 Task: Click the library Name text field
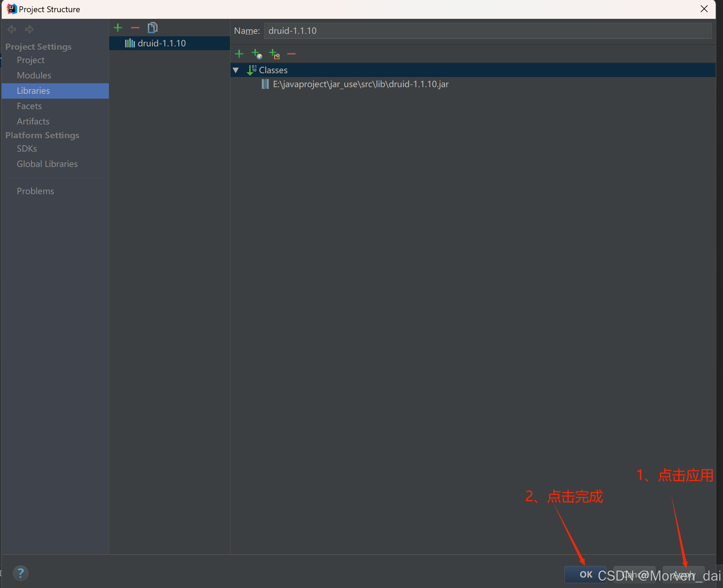[487, 31]
